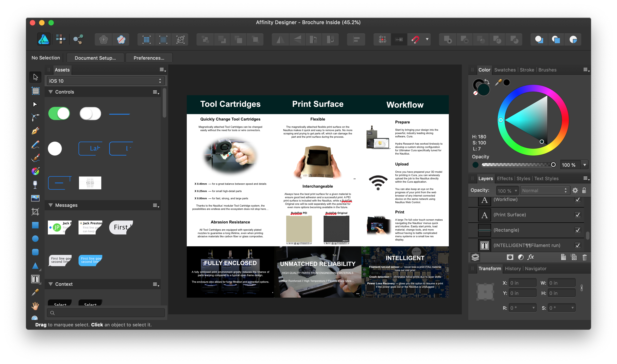The width and height of the screenshot is (617, 364).
Task: Click the Add Layer icon
Action: 563,257
